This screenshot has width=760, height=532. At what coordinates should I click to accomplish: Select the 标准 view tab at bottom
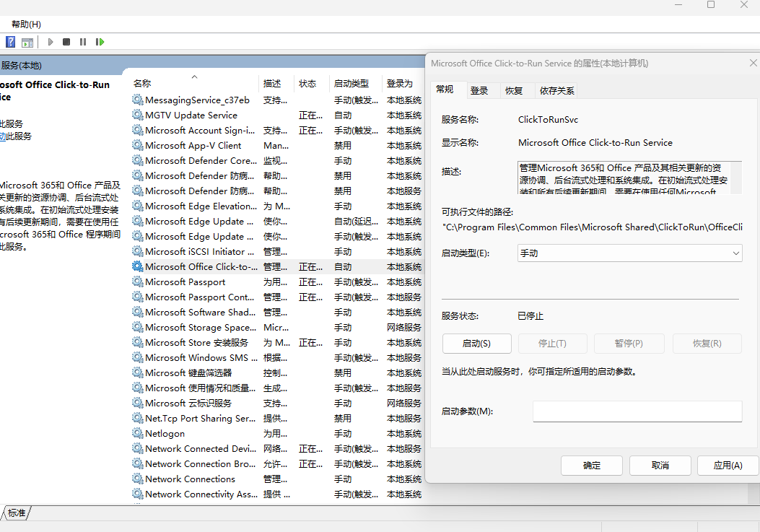[x=17, y=513]
